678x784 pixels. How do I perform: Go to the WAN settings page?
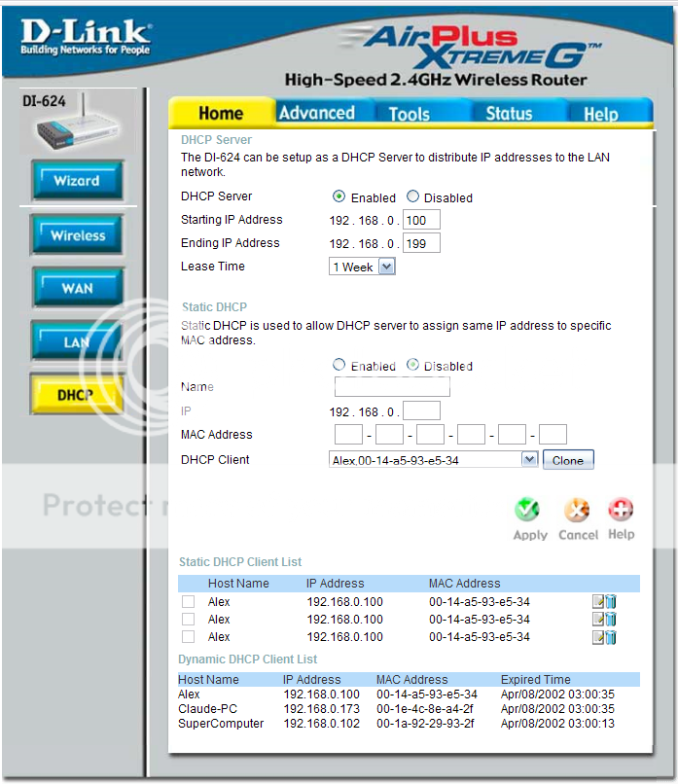(78, 289)
